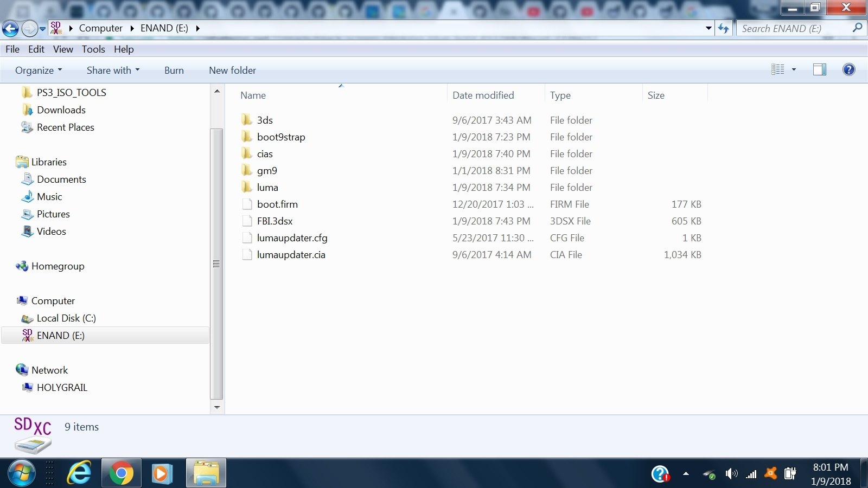Refresh the ENAND (E:) folder view
The image size is (868, 488).
coord(724,28)
